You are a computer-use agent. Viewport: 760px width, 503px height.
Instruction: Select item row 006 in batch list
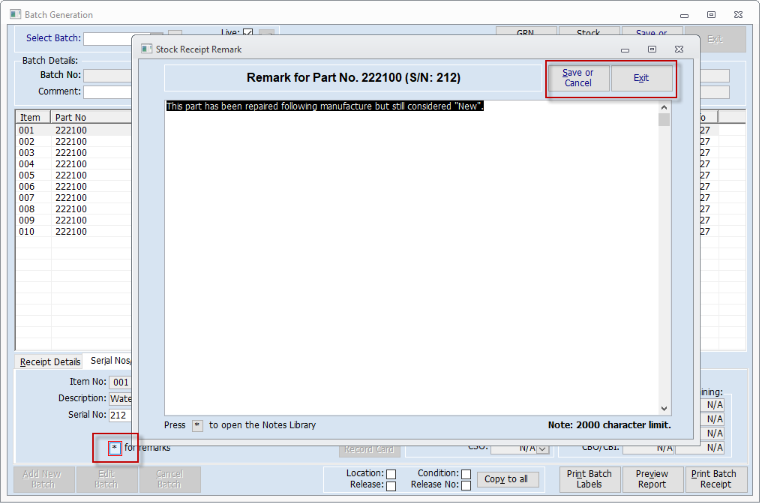click(x=73, y=187)
